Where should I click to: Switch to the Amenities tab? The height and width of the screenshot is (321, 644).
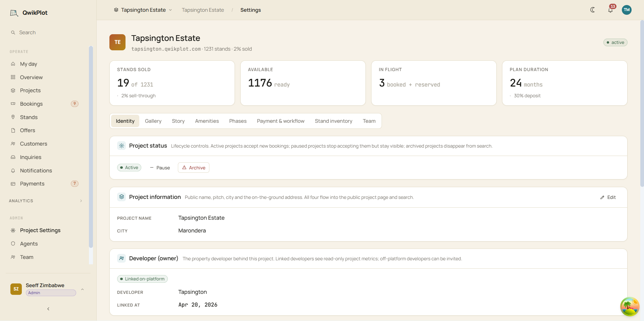tap(207, 121)
